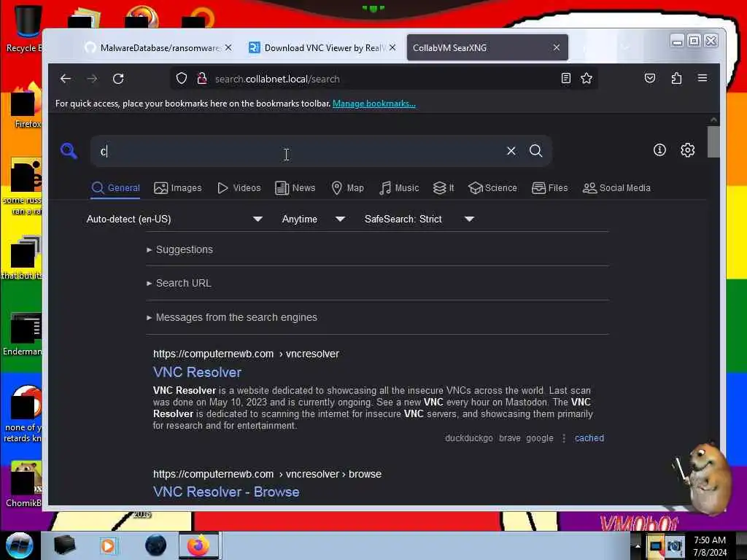Select the It search category
747x560 pixels.
point(444,188)
